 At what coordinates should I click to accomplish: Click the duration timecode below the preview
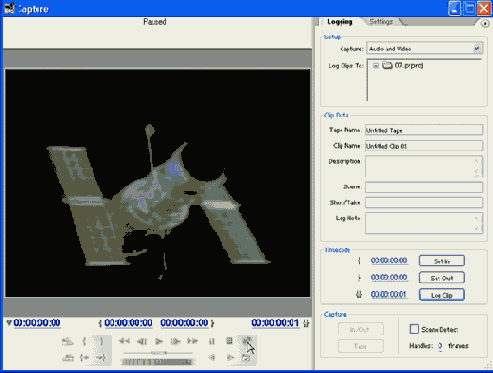tap(275, 323)
